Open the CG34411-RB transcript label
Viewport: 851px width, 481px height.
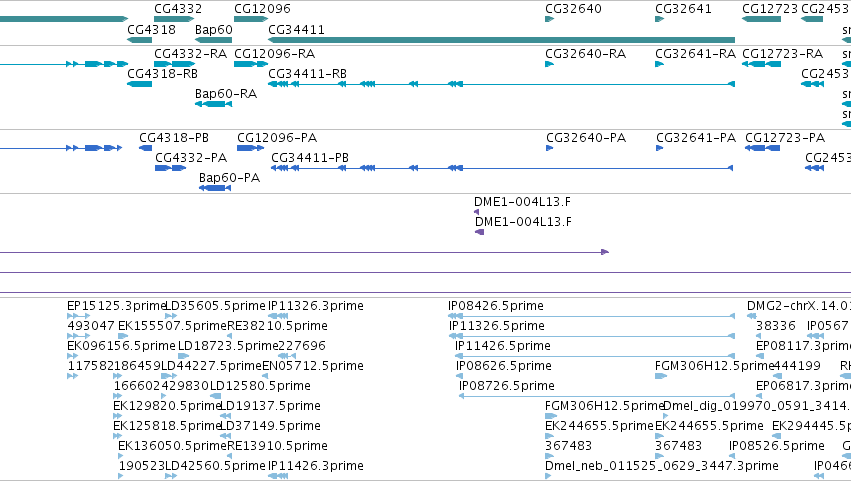coord(307,74)
